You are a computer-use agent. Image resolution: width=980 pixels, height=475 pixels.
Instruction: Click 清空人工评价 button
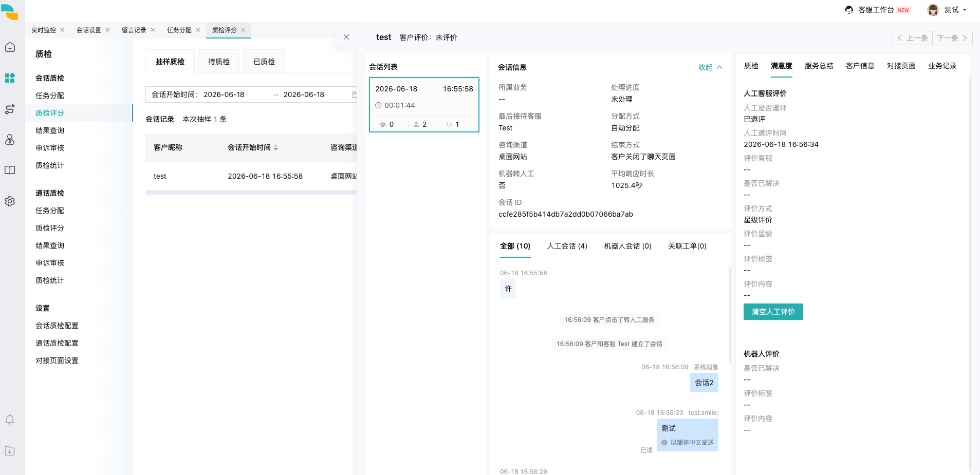pyautogui.click(x=773, y=312)
